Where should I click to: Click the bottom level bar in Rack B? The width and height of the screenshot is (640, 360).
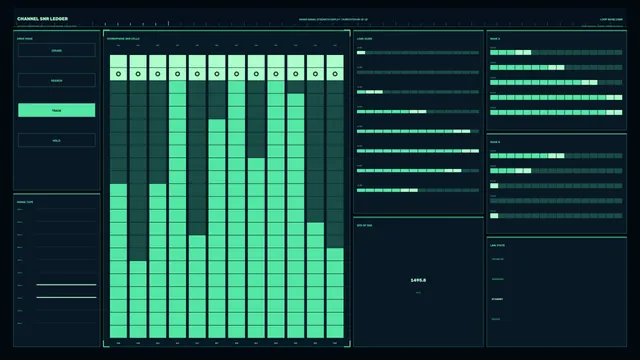[x=556, y=216]
